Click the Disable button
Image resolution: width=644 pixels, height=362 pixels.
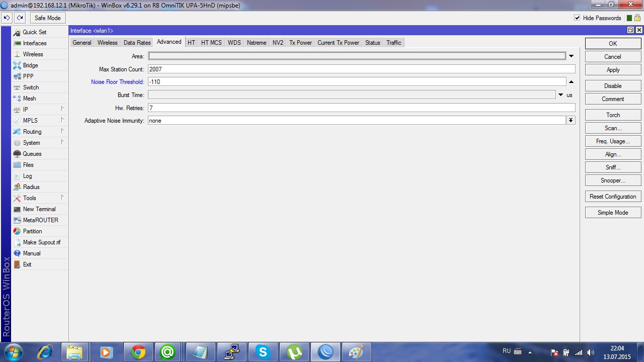[613, 86]
